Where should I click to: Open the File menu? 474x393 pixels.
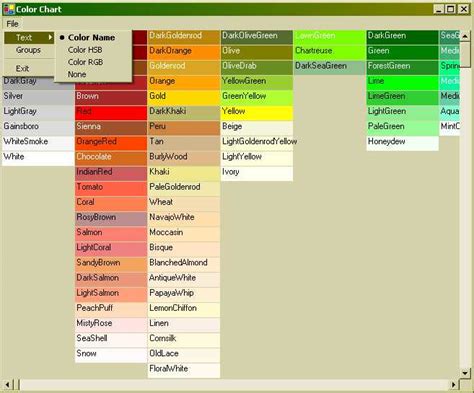point(12,24)
